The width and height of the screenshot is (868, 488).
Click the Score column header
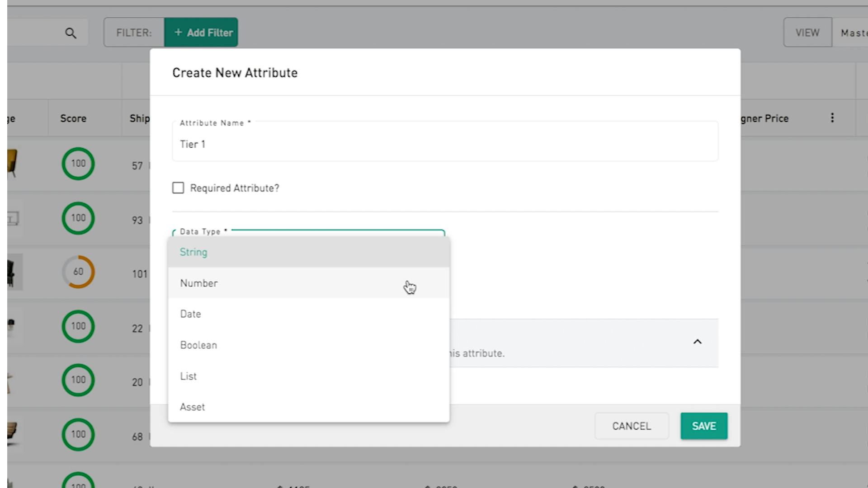coord(73,118)
